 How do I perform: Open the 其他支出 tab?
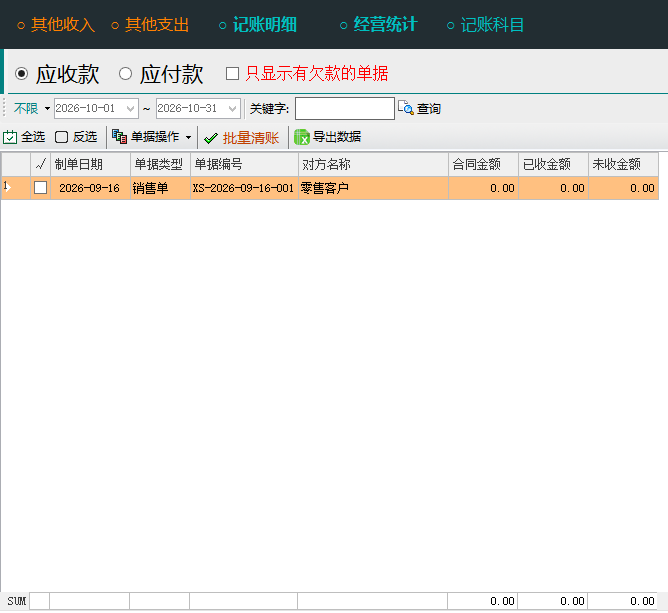(x=150, y=25)
